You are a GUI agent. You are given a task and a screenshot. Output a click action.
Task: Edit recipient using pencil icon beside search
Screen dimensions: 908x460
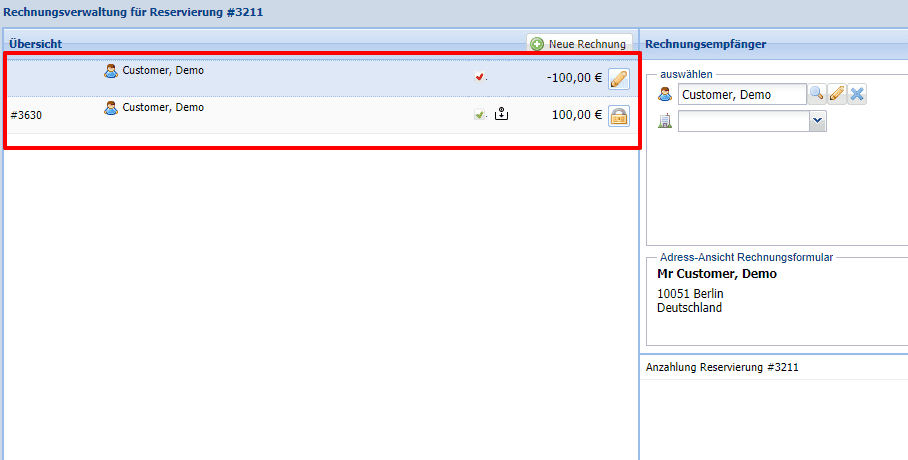837,94
